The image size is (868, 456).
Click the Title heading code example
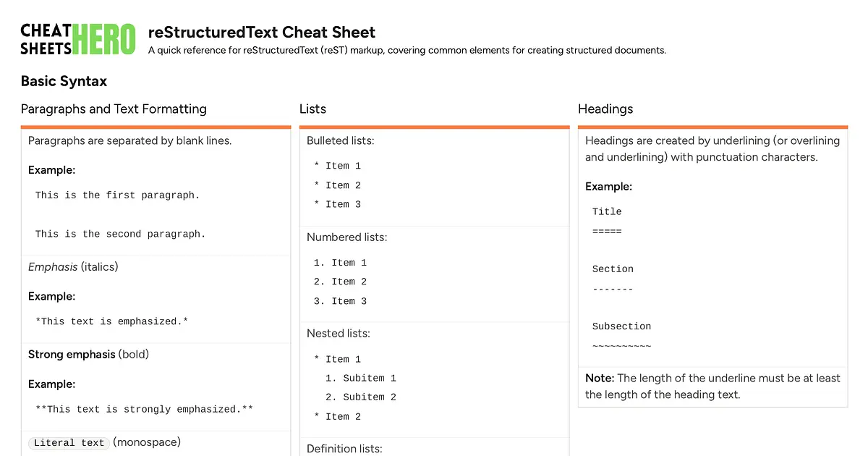click(x=607, y=211)
